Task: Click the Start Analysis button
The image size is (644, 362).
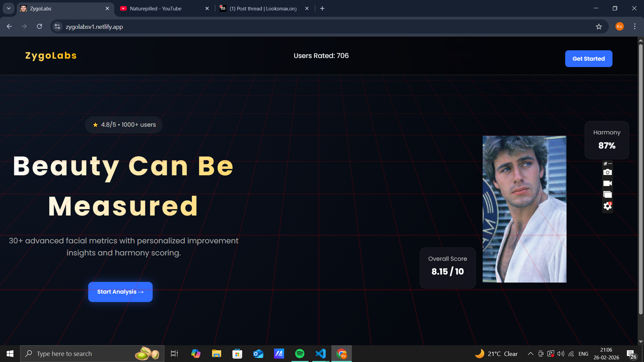Action: (x=120, y=292)
